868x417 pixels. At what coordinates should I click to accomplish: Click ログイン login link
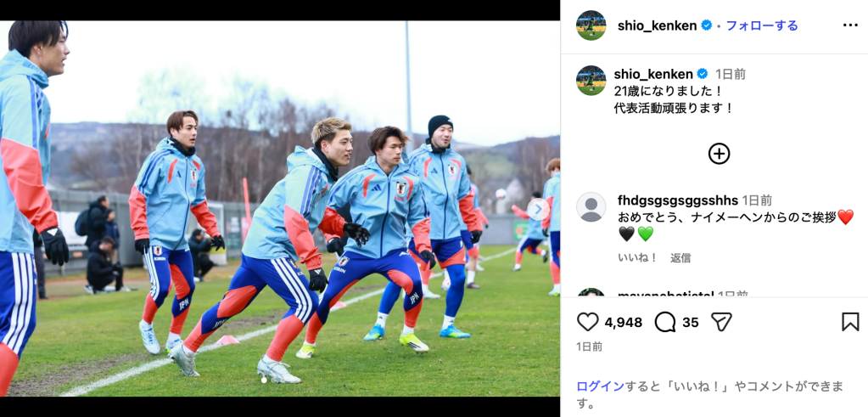[601, 386]
